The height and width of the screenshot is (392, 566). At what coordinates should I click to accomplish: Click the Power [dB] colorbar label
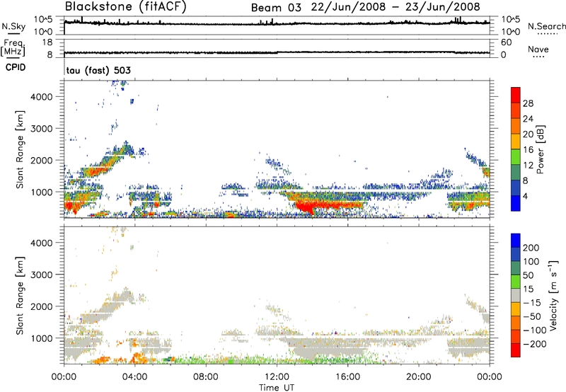[541, 149]
